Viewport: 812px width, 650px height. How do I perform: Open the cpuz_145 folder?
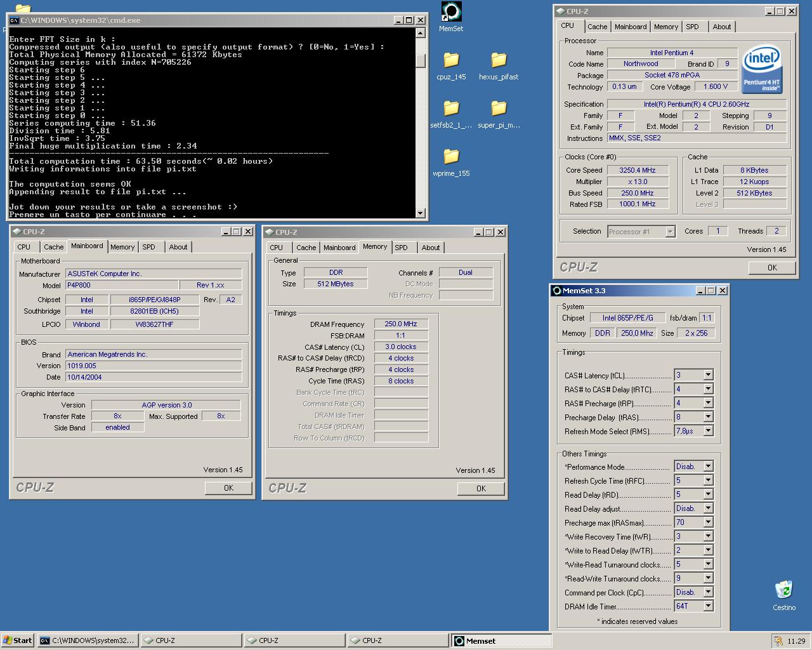tap(451, 66)
